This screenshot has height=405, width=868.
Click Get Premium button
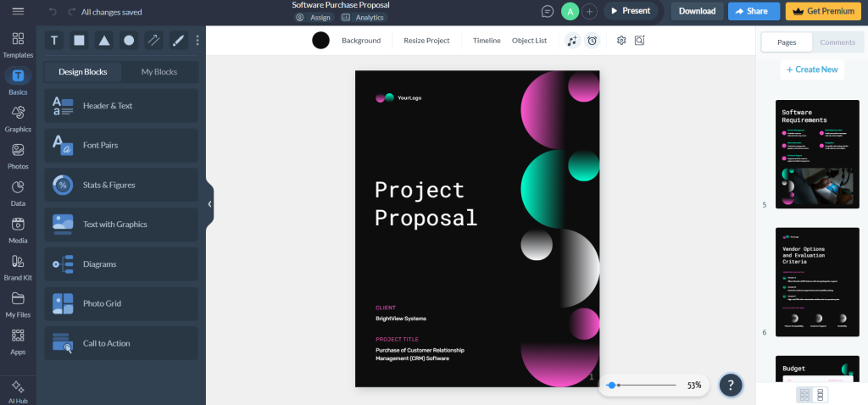click(823, 11)
